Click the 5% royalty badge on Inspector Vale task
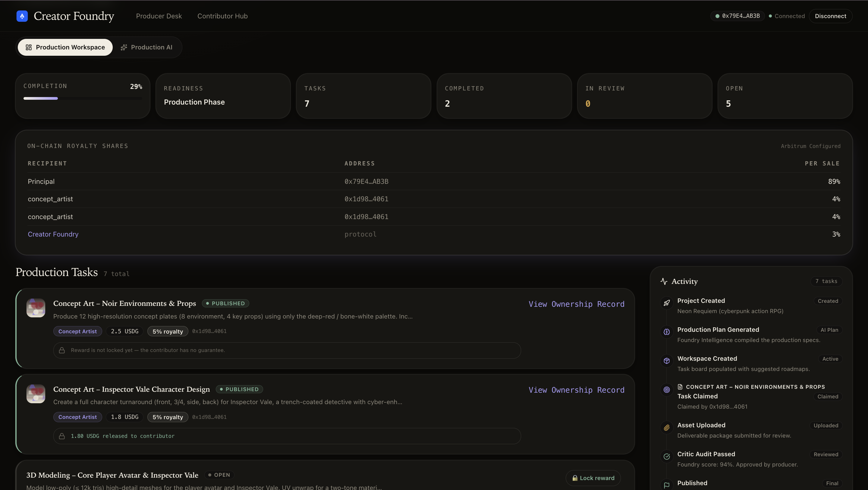Image resolution: width=868 pixels, height=490 pixels. click(168, 417)
